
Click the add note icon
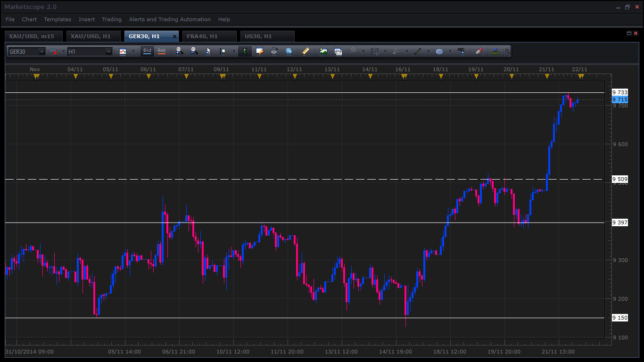(x=259, y=51)
